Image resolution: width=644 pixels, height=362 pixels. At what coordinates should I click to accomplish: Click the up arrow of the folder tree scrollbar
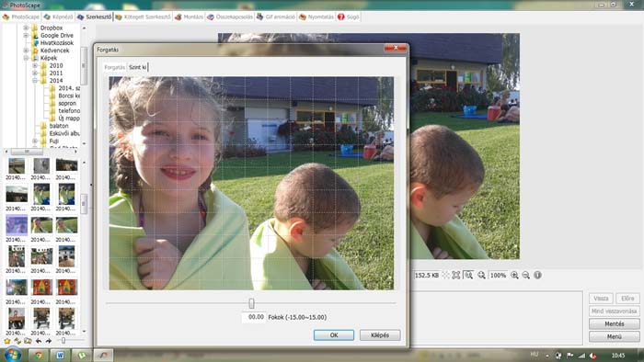(85, 28)
